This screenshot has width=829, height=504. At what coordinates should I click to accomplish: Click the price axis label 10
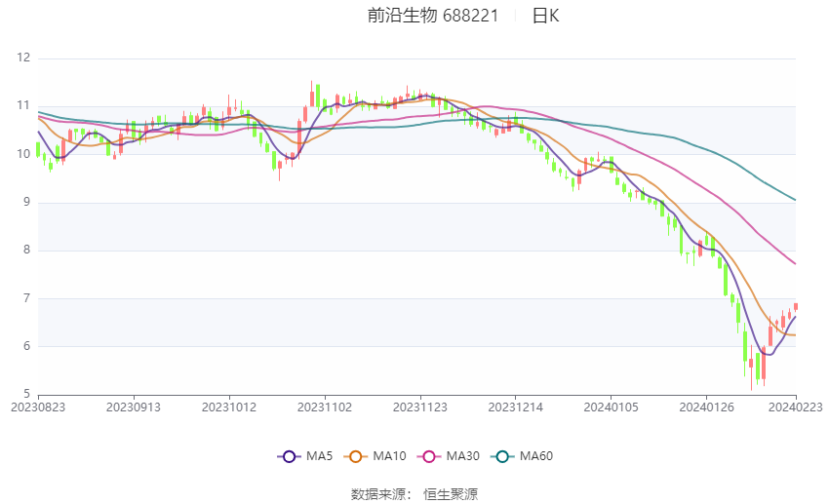tap(23, 154)
